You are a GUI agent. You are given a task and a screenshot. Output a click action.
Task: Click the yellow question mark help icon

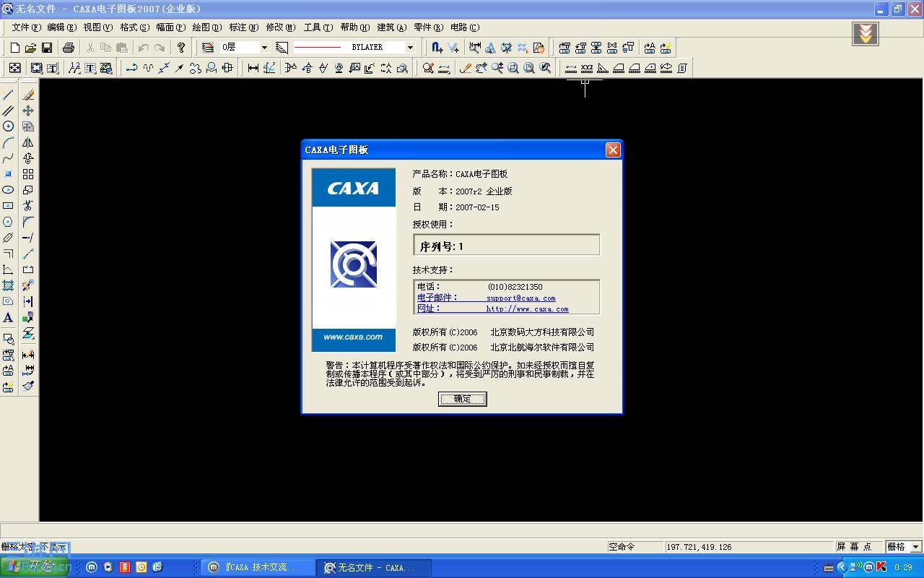181,48
